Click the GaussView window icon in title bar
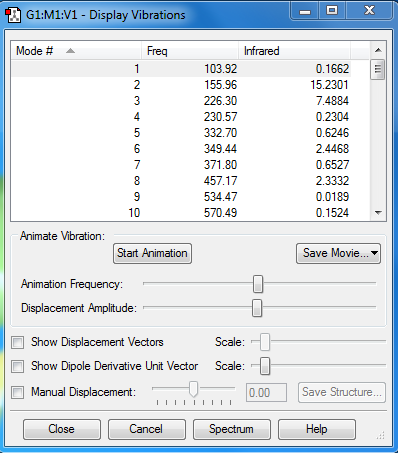 [x=13, y=15]
